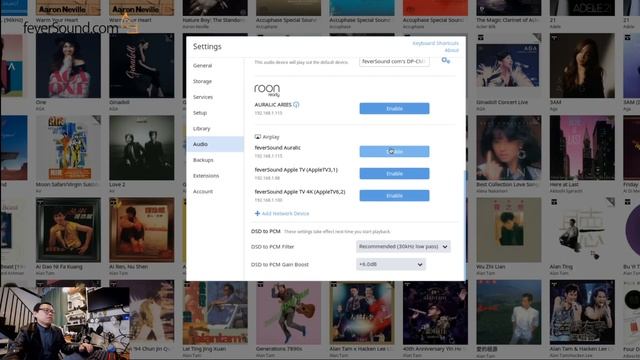Open the Love 2 album cover

[x=142, y=148]
